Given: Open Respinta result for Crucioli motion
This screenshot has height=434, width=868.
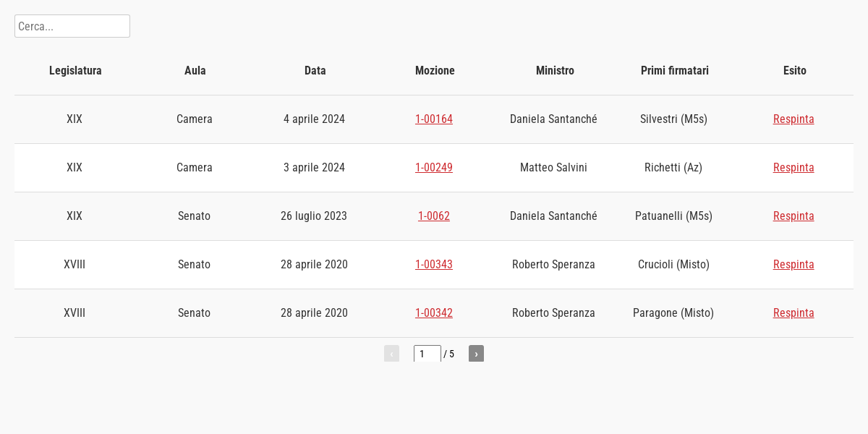Looking at the screenshot, I should tap(793, 265).
